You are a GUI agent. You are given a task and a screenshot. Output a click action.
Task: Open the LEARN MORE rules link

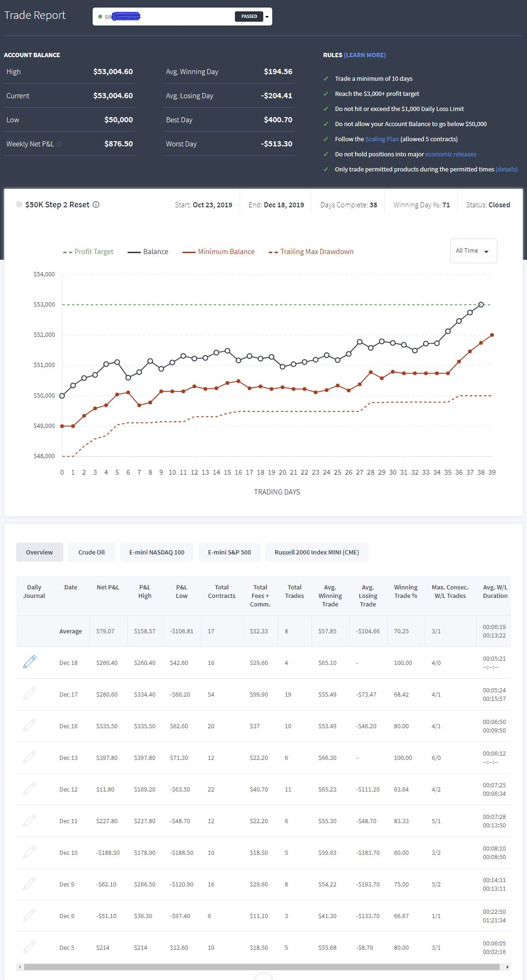(365, 55)
